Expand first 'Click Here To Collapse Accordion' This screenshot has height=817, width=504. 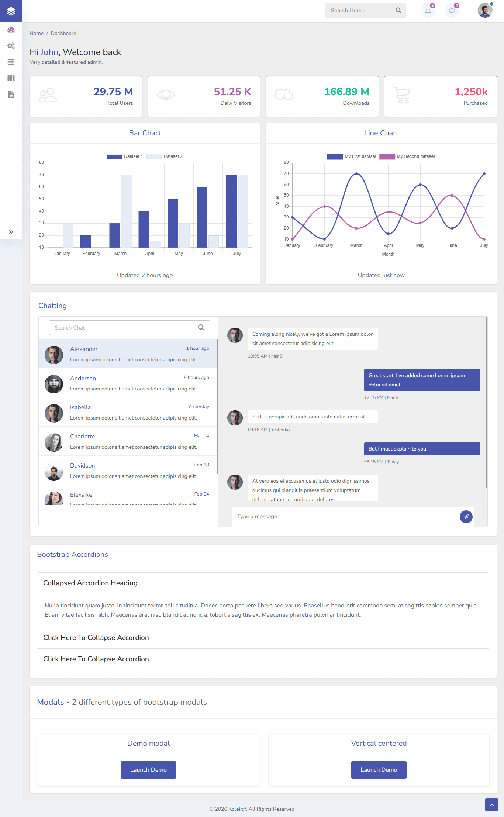click(263, 638)
